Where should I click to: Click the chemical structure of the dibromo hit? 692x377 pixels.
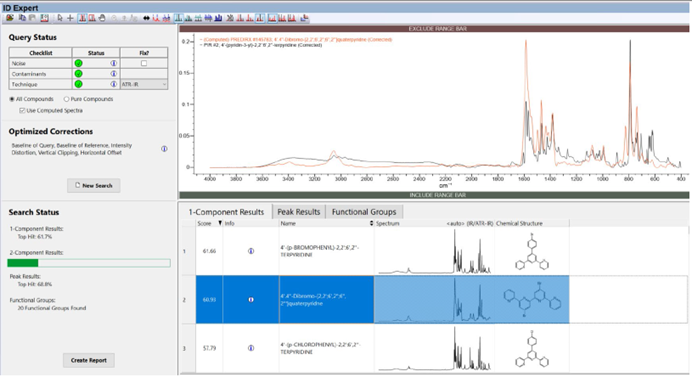[x=532, y=300]
